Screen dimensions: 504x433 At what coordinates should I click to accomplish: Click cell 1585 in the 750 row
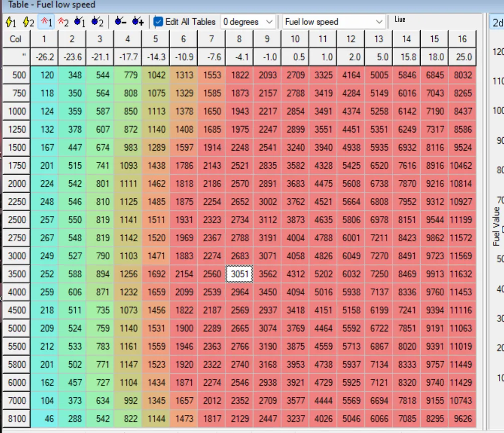point(211,93)
